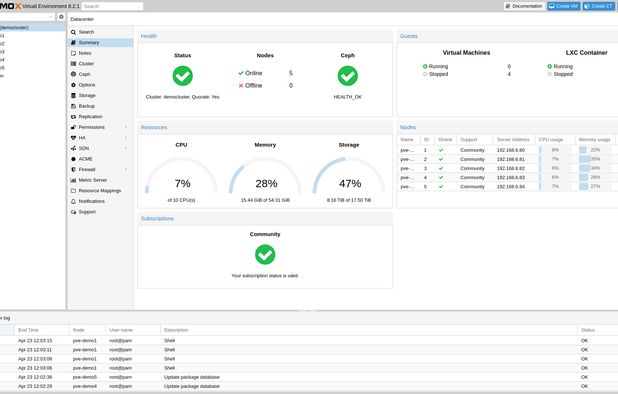This screenshot has height=394, width=618.
Task: Click the Memory usage column header
Action: [594, 140]
